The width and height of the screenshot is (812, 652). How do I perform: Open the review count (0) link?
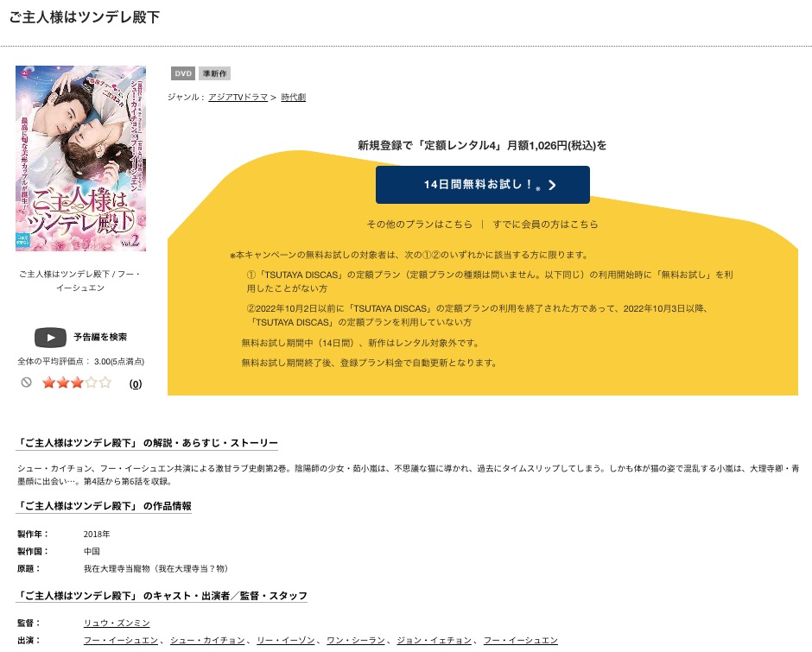point(135,383)
